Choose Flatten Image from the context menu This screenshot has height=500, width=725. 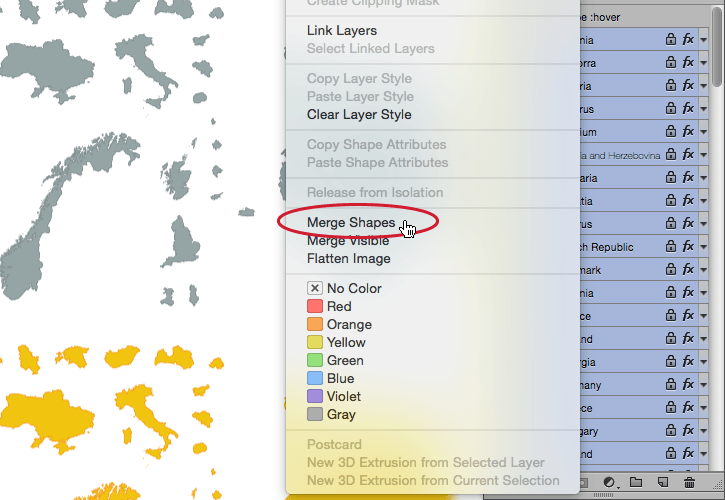pyautogui.click(x=348, y=259)
